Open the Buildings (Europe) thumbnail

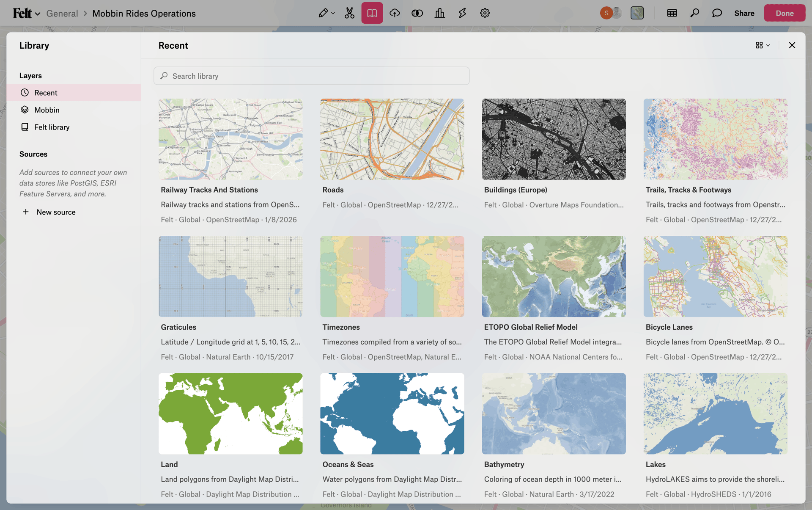554,139
